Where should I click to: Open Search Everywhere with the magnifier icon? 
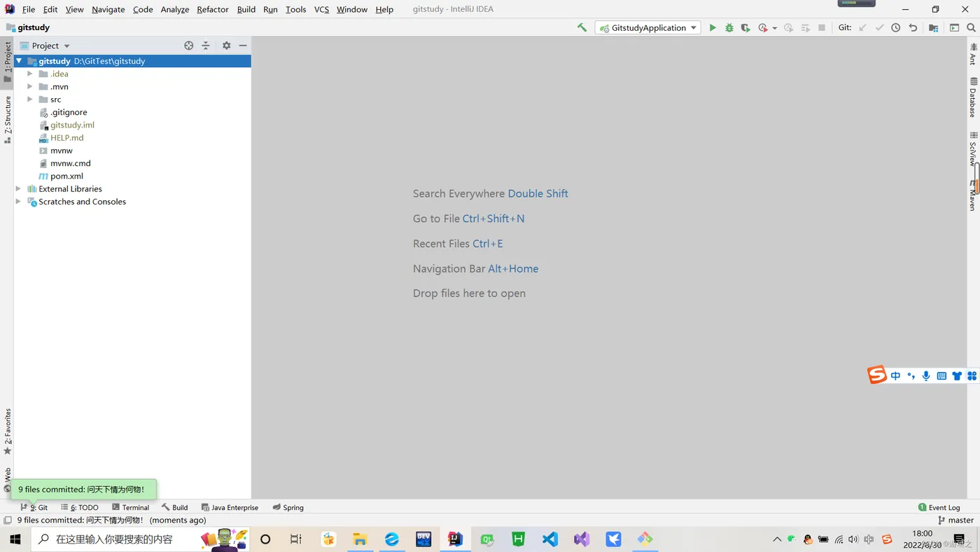tap(971, 27)
